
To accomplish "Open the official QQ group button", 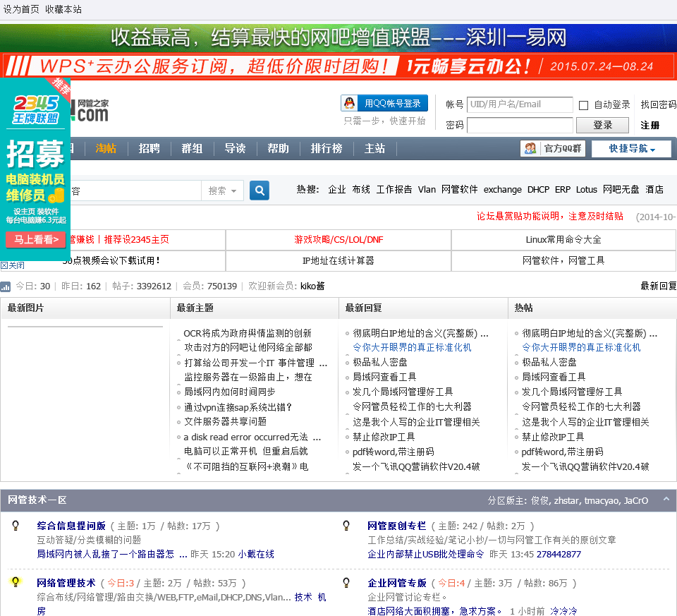I will 553,149.
